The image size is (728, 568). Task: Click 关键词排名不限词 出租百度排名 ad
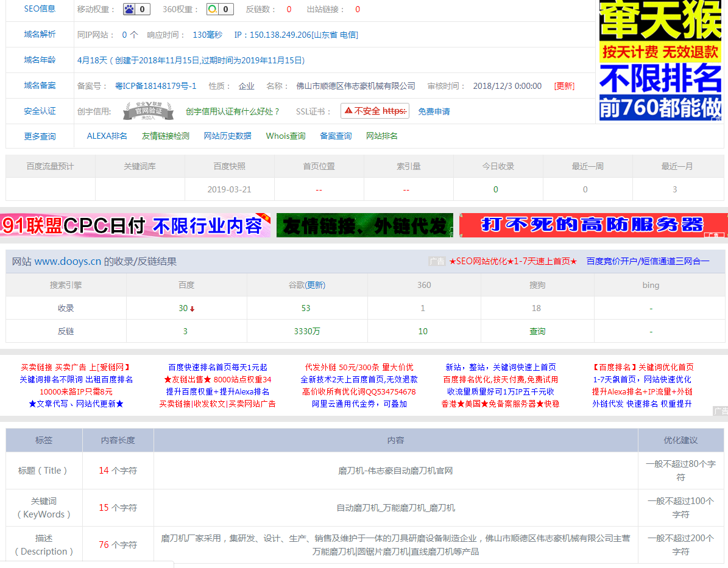tap(76, 380)
